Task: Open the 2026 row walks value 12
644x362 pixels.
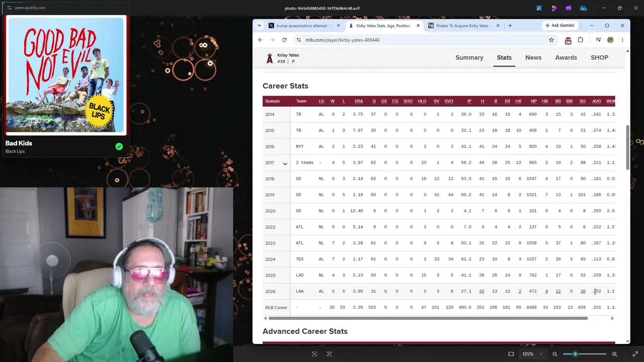Action: pyautogui.click(x=558, y=291)
